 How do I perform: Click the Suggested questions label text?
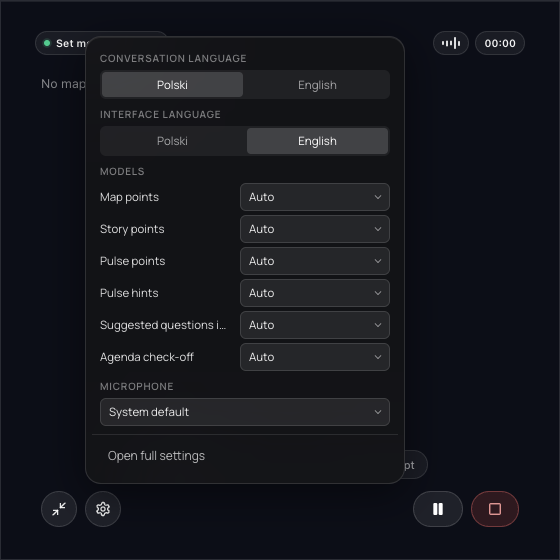(163, 325)
